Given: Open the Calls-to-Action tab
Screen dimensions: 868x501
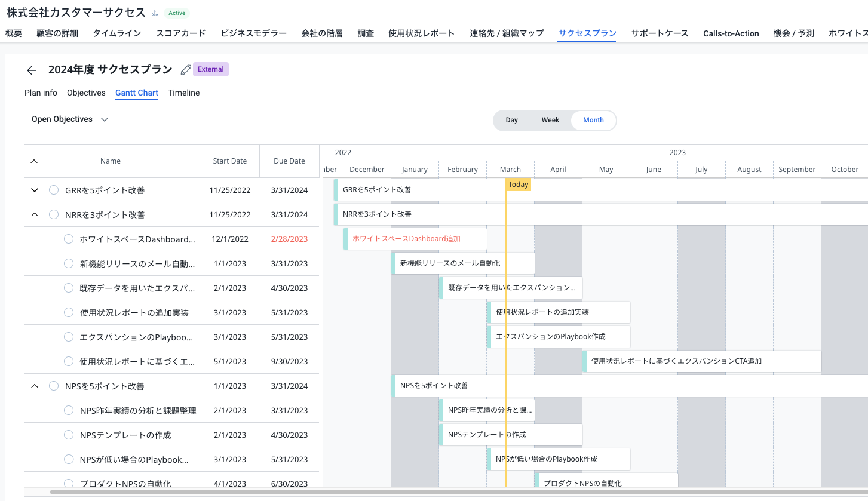Looking at the screenshot, I should (731, 33).
